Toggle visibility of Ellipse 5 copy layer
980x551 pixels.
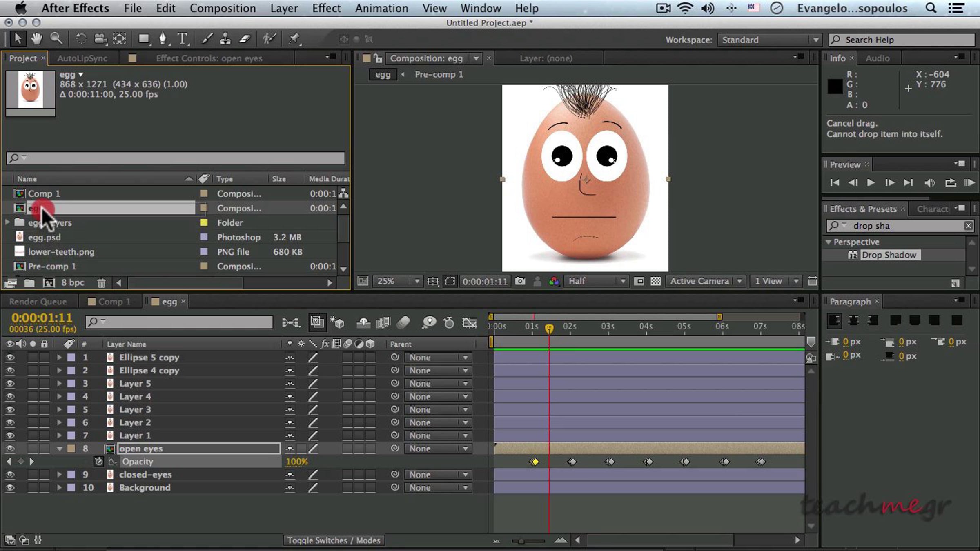point(10,358)
